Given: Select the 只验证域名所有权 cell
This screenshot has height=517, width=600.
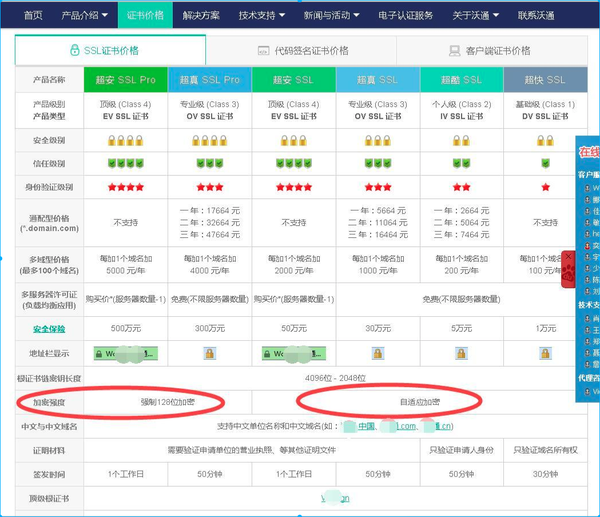Looking at the screenshot, I should point(545,450).
